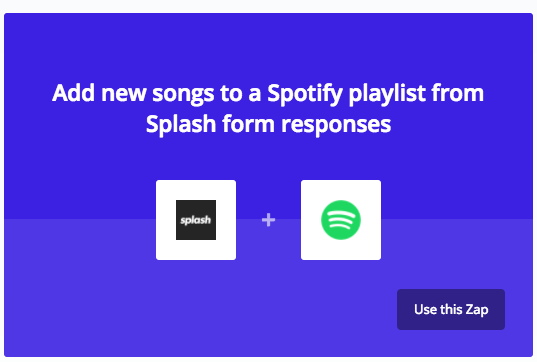Click the Use this Zap button
This screenshot has height=362, width=537.
click(451, 309)
